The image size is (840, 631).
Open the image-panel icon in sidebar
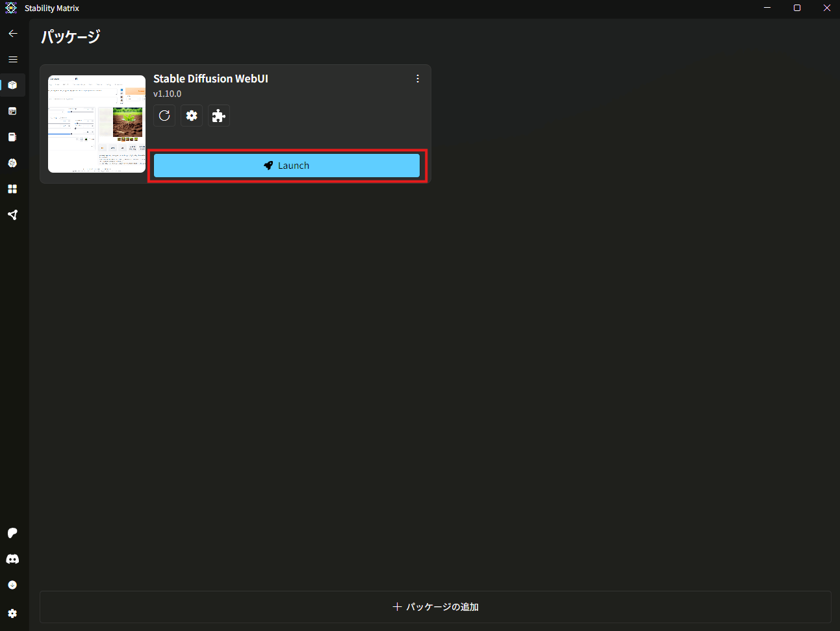point(12,111)
